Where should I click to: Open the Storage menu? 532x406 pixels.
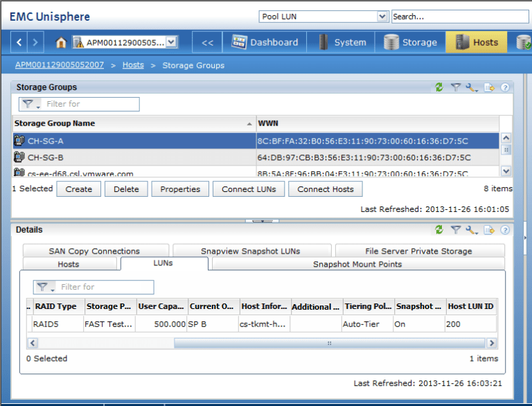click(x=410, y=42)
